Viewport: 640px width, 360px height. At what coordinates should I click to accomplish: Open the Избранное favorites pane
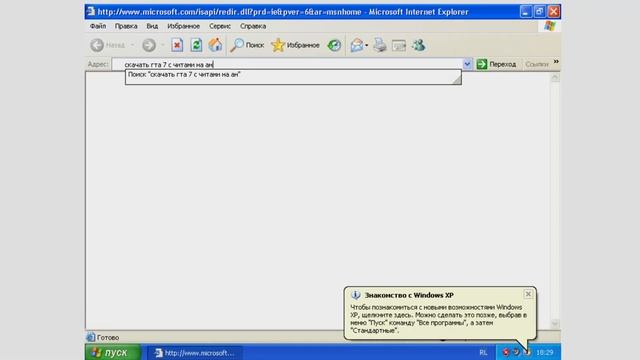click(x=295, y=45)
